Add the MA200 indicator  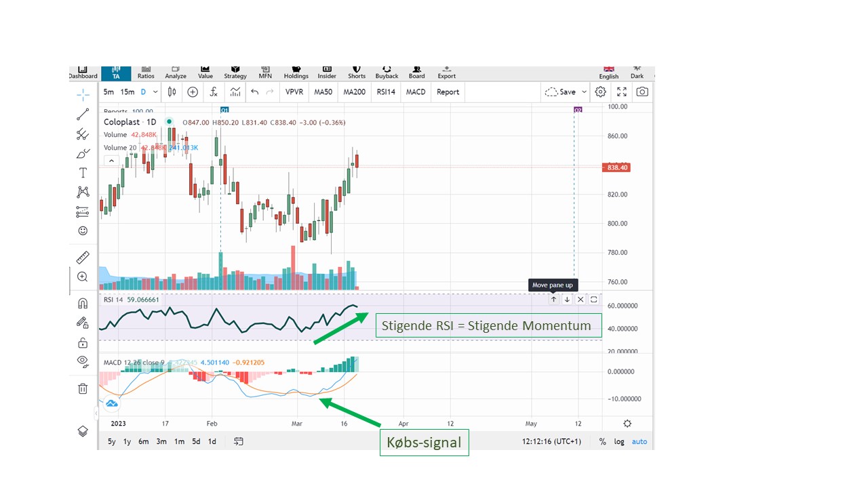click(354, 92)
